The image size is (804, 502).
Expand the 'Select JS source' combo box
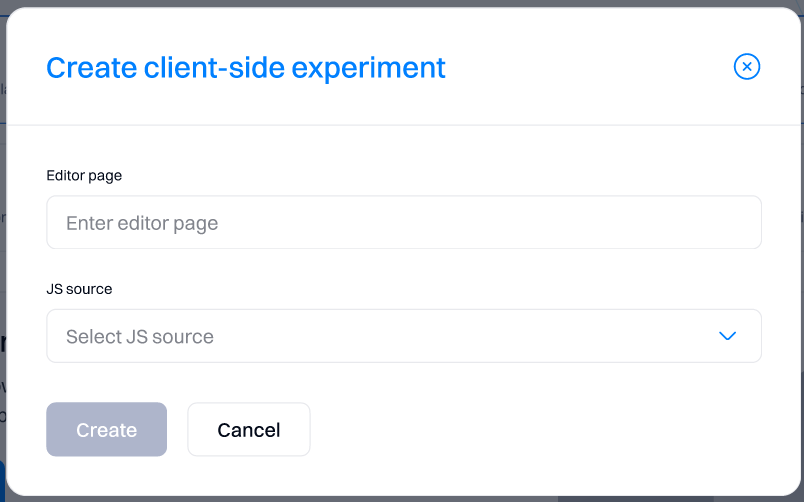point(403,336)
